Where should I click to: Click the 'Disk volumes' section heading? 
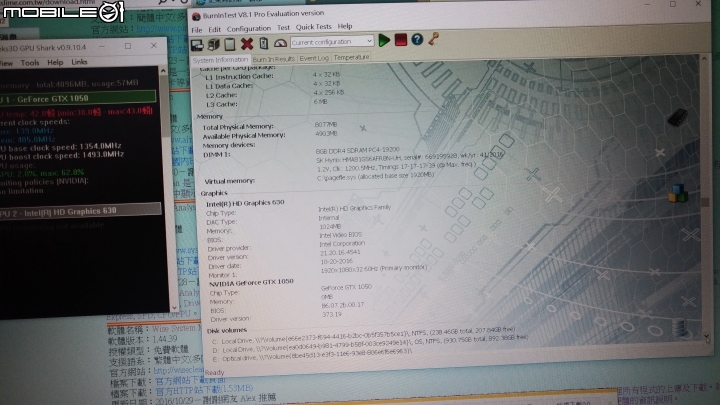tap(227, 331)
